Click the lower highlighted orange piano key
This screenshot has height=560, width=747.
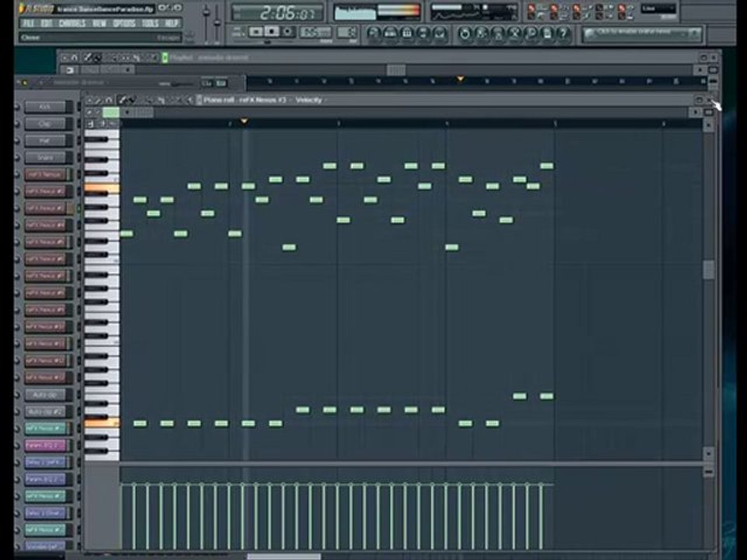point(102,423)
